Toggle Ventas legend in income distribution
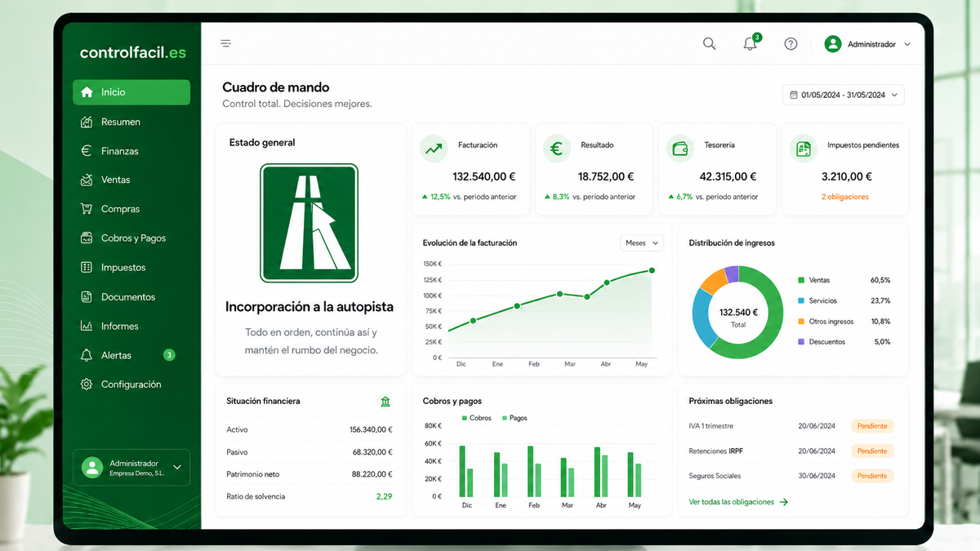The height and width of the screenshot is (551, 980). pos(813,280)
